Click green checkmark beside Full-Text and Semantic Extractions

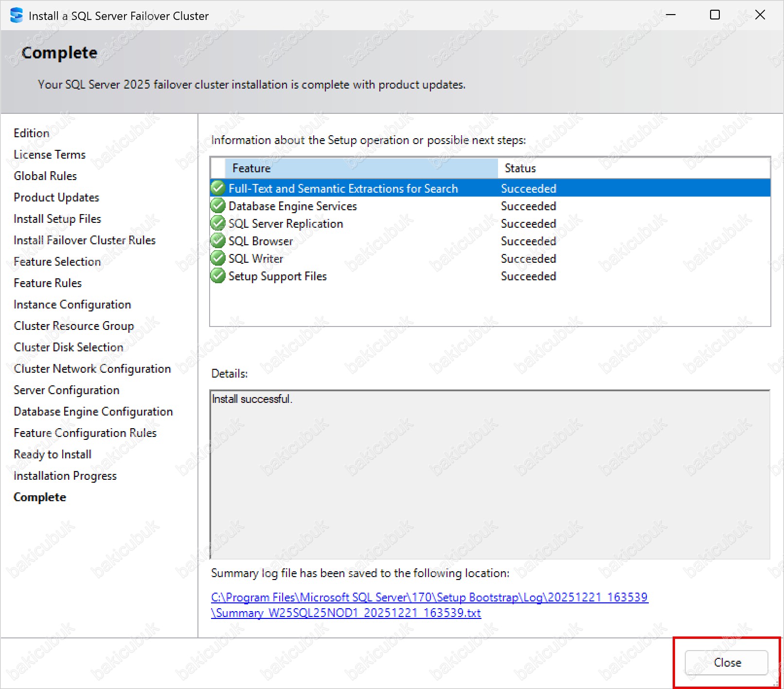(x=218, y=188)
